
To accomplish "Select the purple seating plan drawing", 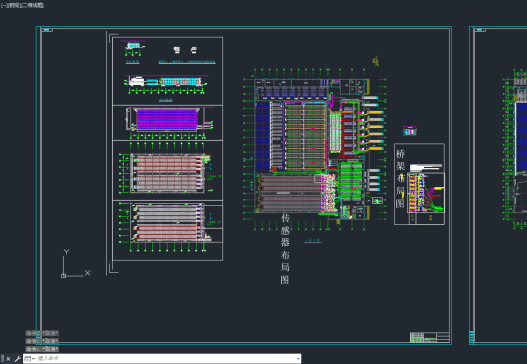I will [167, 118].
